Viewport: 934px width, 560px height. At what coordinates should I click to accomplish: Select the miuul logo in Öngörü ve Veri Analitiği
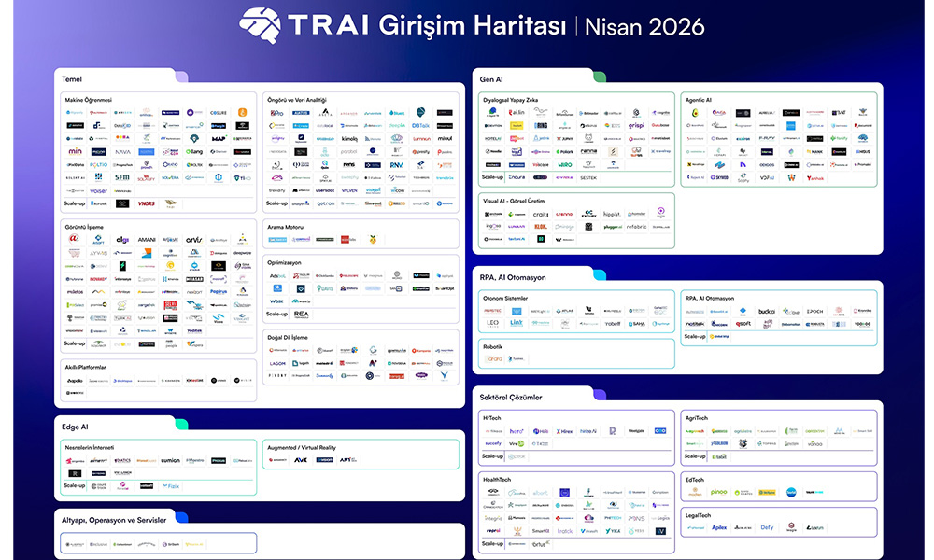point(445,138)
